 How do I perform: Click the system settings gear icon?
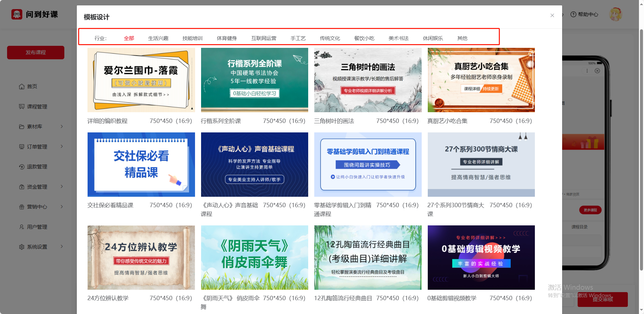point(22,247)
